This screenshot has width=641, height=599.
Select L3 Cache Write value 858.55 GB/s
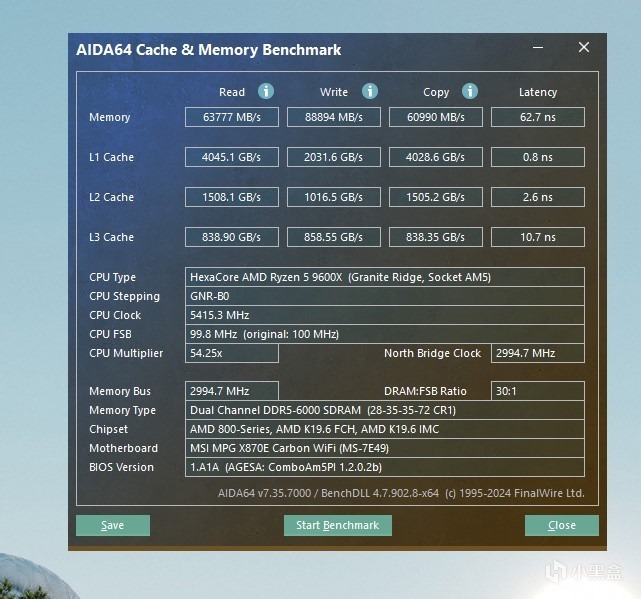(334, 237)
